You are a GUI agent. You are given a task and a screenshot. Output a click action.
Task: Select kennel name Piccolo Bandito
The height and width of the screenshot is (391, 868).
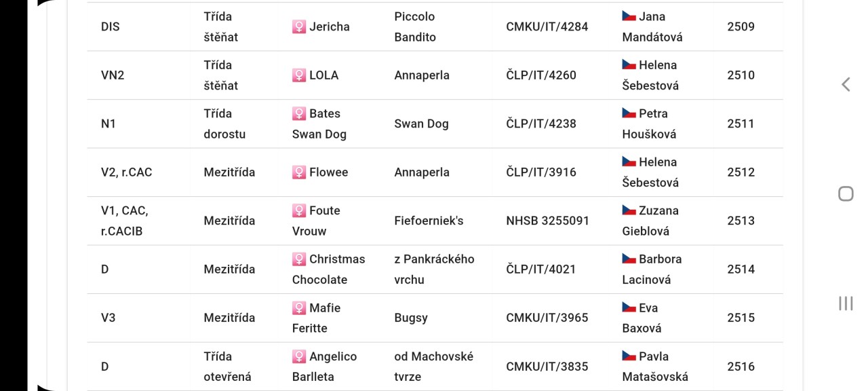[x=415, y=26]
